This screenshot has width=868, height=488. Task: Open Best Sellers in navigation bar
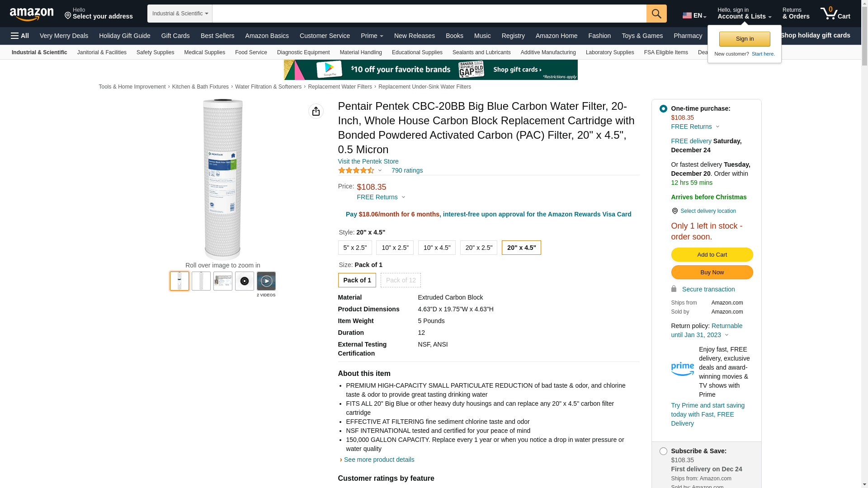coord(217,36)
